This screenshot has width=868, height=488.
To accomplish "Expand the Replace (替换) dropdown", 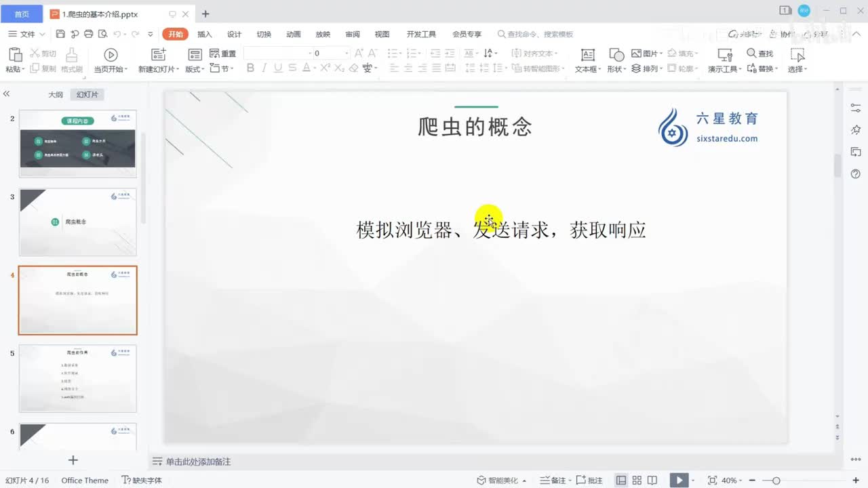I will tap(776, 68).
